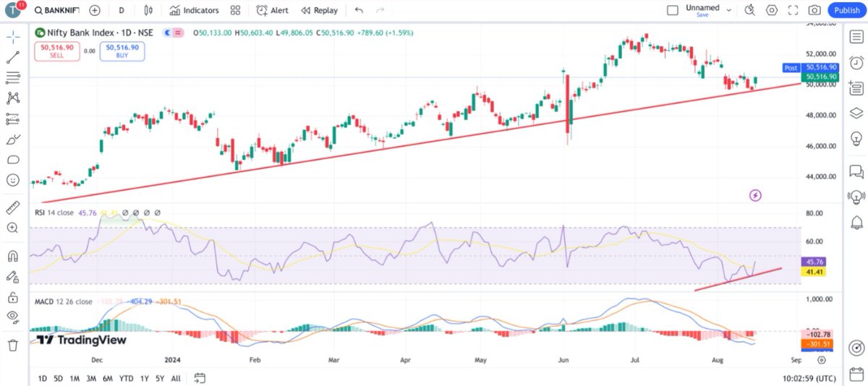
Task: Open the chart patterns tool
Action: tap(13, 98)
